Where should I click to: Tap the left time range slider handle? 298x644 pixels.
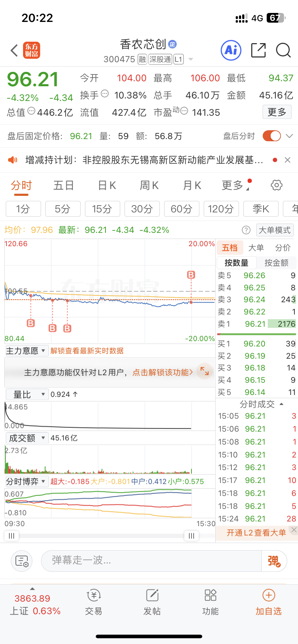[x=12, y=536]
